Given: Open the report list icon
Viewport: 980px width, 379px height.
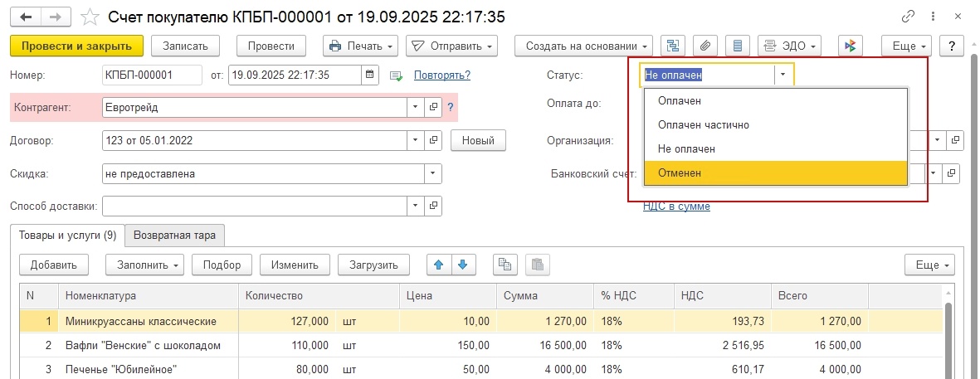Looking at the screenshot, I should coord(738,46).
